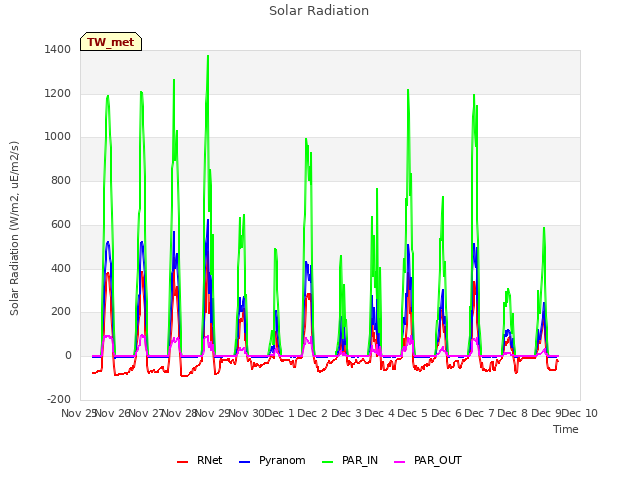Click the magenta PAR_OUT color swatch

click(400, 462)
